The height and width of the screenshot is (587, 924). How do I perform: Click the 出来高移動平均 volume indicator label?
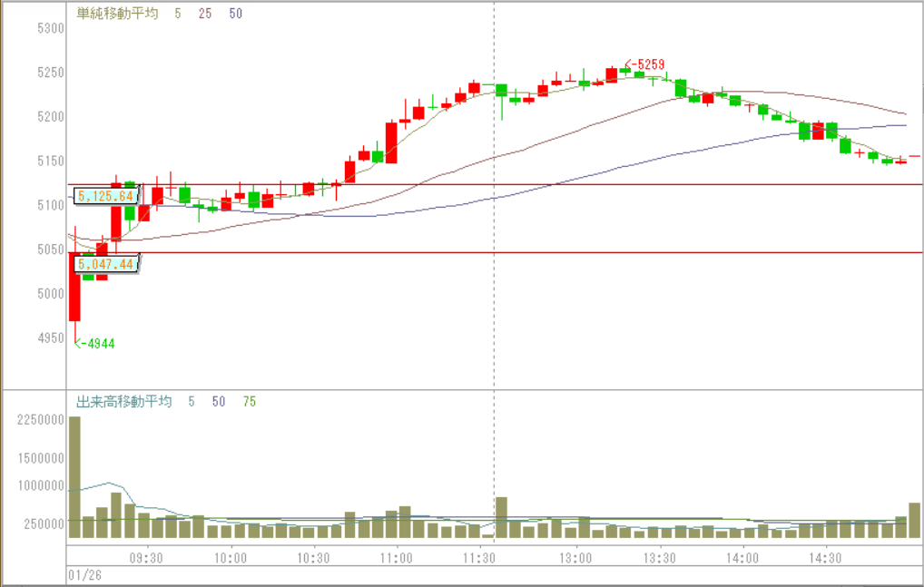coord(123,401)
